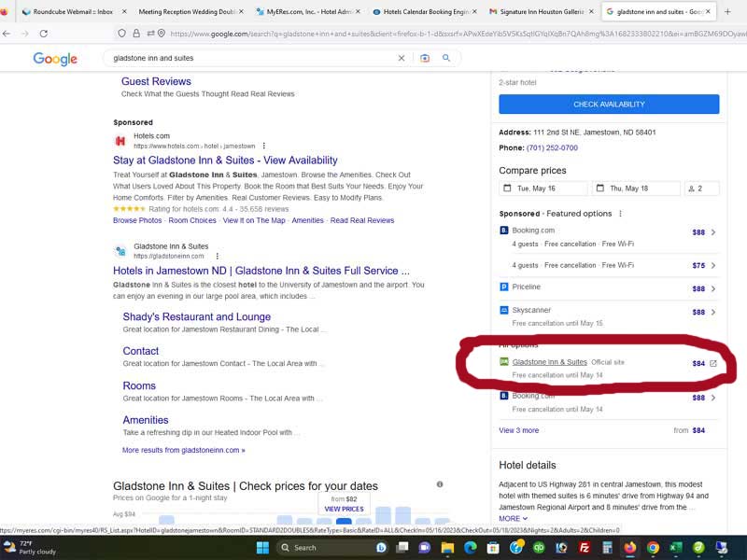
Task: Switch to the Meeting Reception Wedding tab
Action: pyautogui.click(x=188, y=11)
